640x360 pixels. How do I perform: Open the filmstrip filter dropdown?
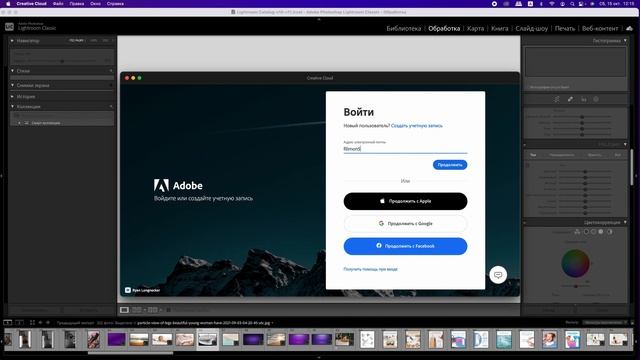pyautogui.click(x=605, y=322)
